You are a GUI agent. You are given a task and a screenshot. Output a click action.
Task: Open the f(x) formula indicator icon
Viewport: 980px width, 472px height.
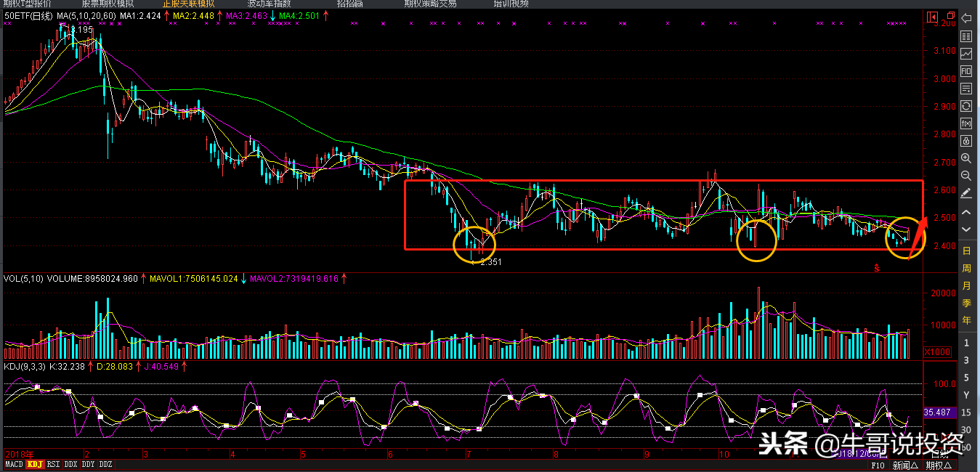[966, 123]
